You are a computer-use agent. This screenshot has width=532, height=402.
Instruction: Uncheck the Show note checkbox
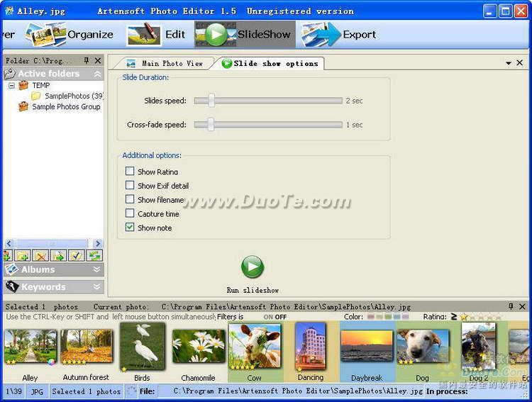point(130,227)
